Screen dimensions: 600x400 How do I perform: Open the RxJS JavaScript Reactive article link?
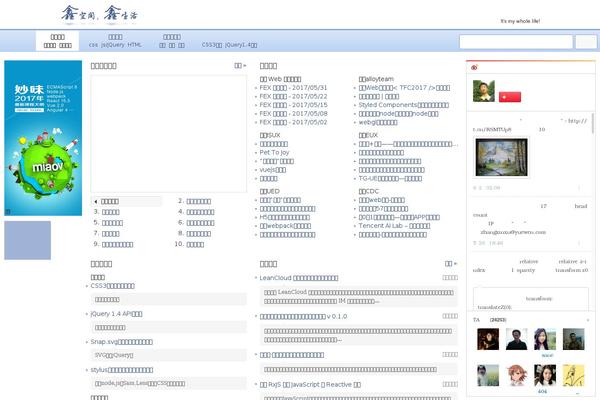(x=310, y=385)
